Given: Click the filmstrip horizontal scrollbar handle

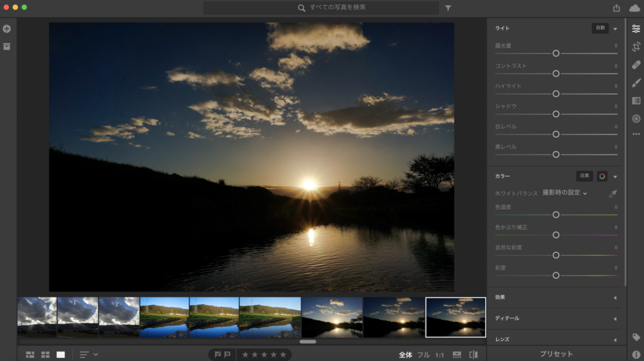Looking at the screenshot, I should coord(308,342).
